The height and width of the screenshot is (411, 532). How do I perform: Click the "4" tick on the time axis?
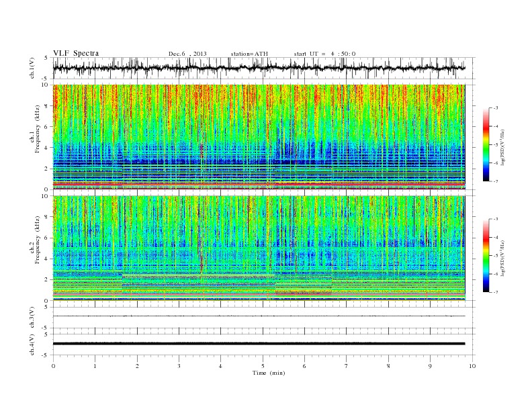pyautogui.click(x=221, y=366)
